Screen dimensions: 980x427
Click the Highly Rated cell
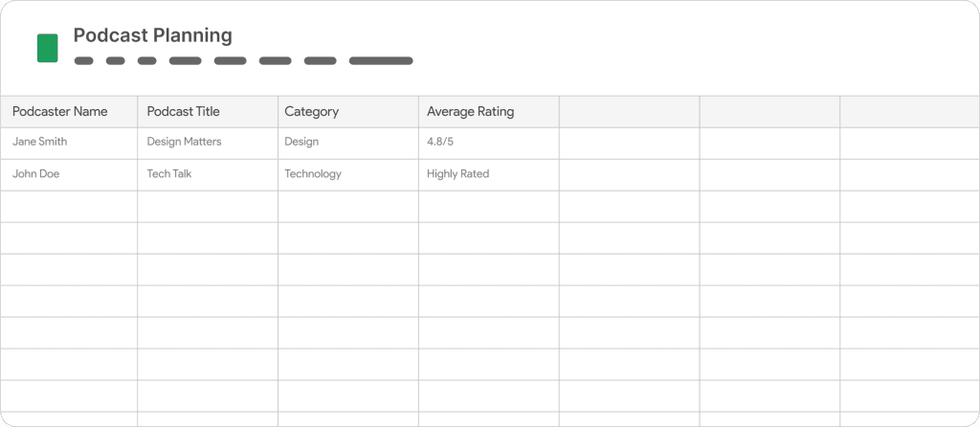489,175
